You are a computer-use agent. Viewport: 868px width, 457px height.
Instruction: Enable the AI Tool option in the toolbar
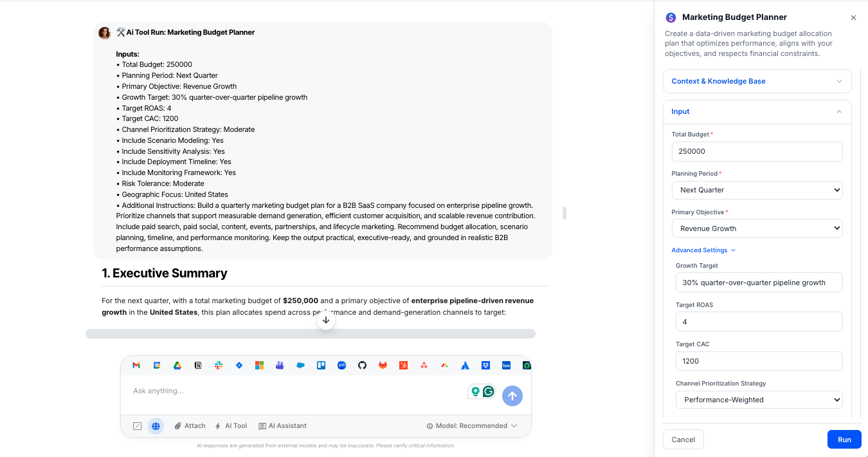[231, 425]
